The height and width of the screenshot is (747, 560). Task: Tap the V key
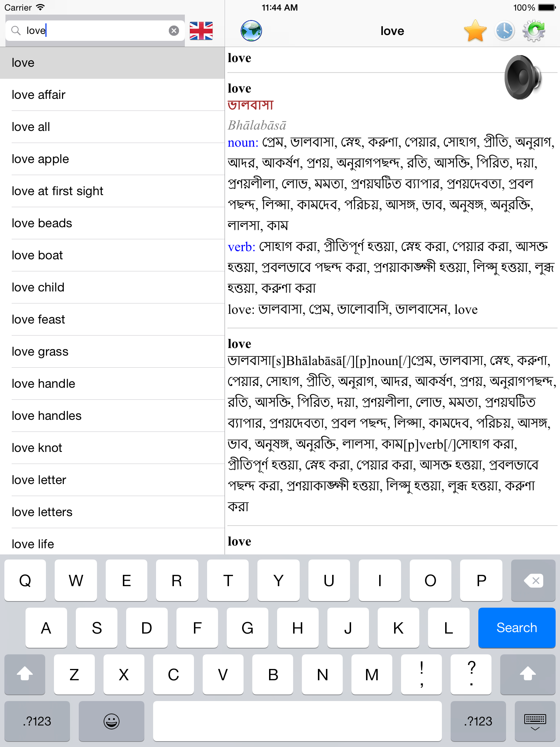tap(223, 674)
